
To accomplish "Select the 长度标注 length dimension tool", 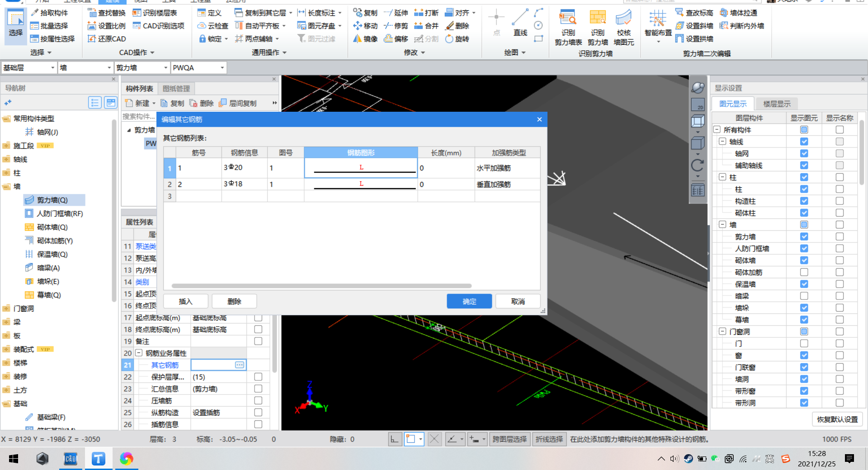I will [316, 13].
